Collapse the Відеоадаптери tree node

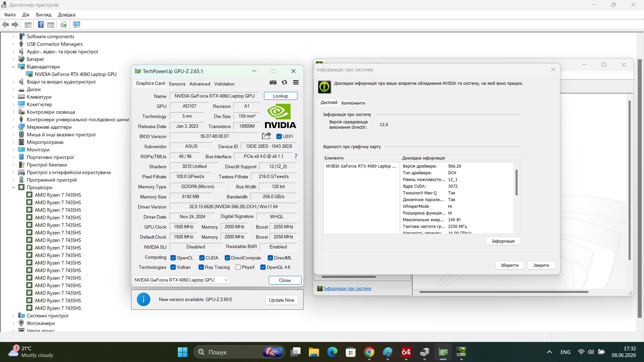[x=13, y=67]
